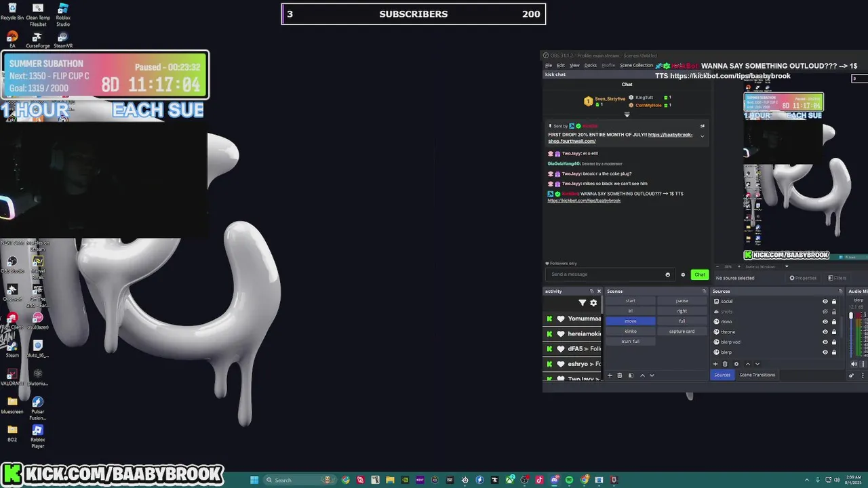This screenshot has width=868, height=488.
Task: Toggle lock on the dono source
Action: point(834,322)
